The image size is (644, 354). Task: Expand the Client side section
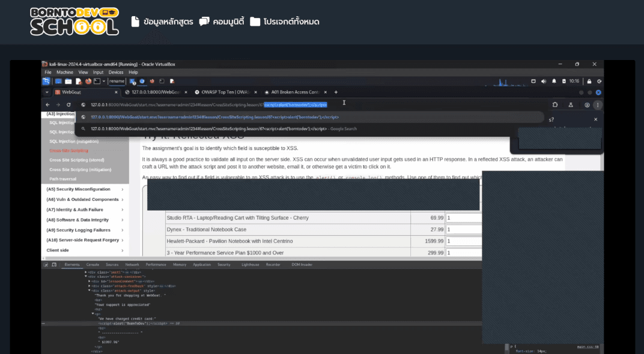(85, 250)
